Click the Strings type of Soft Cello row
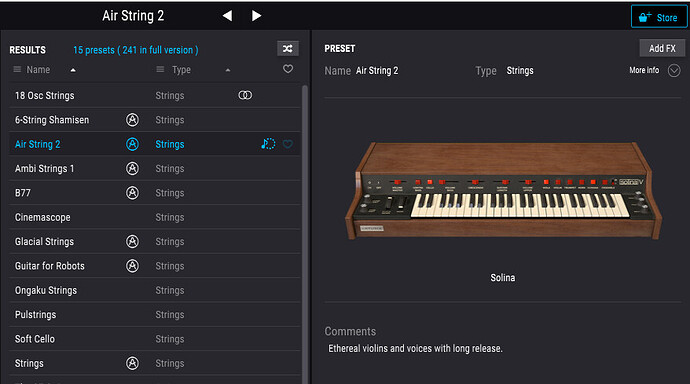This screenshot has width=690, height=384. (170, 339)
